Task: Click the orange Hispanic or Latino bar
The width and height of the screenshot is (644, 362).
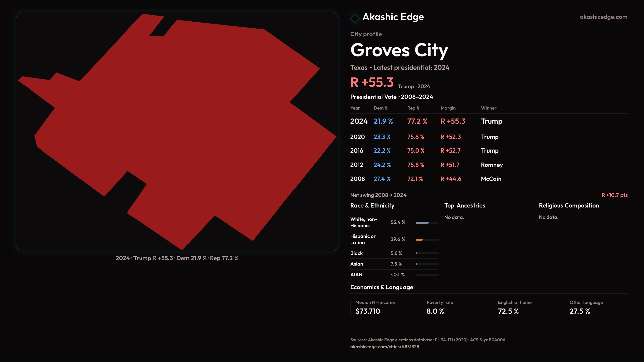Action: click(x=419, y=240)
